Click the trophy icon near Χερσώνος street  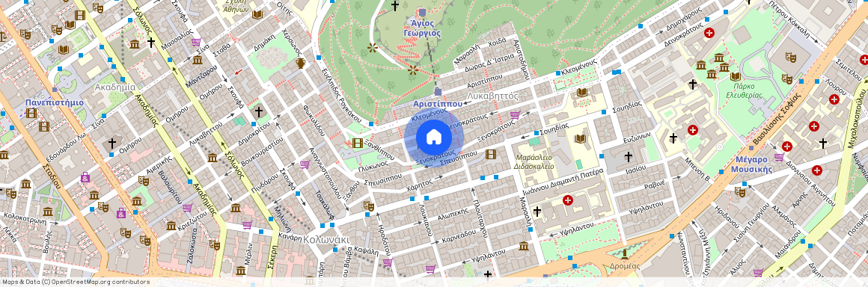click(x=301, y=63)
